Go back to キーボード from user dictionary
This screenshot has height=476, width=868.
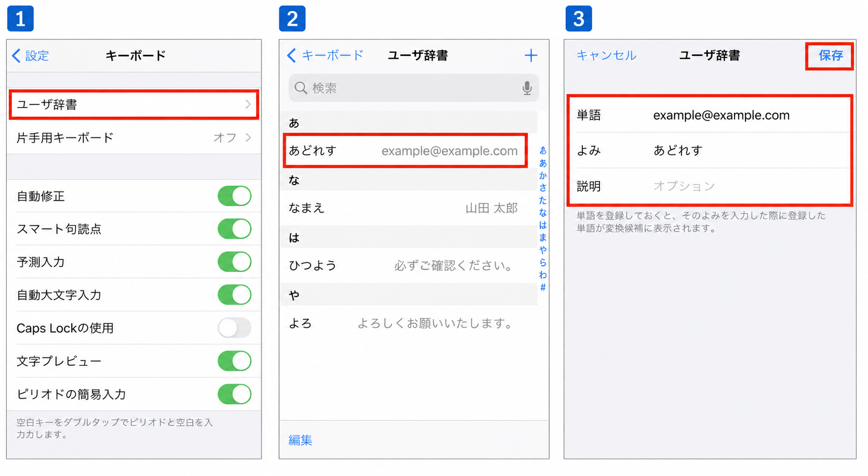tap(325, 55)
